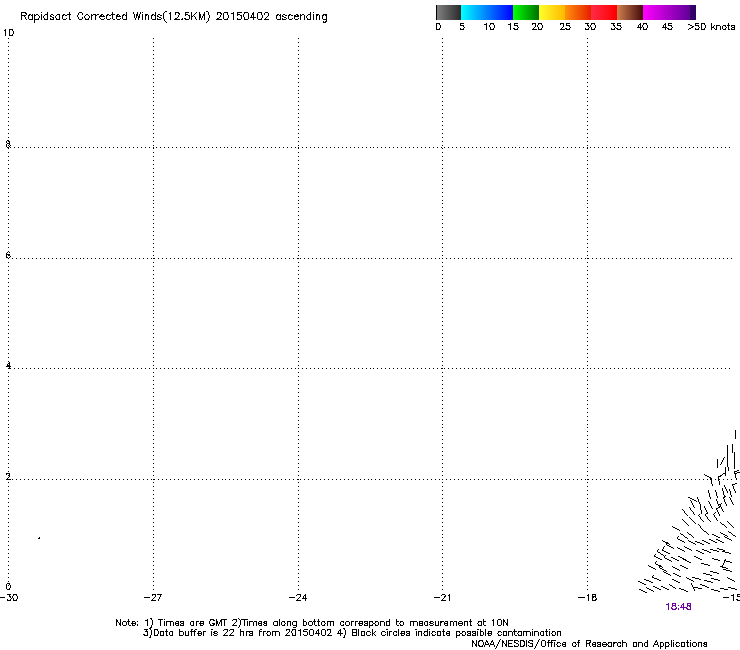Click the longitude label -24
Image resolution: width=740 pixels, height=650 pixels.
tap(298, 598)
